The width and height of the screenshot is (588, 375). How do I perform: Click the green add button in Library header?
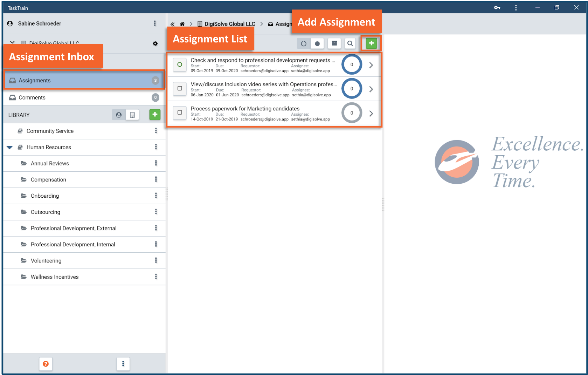coord(155,115)
